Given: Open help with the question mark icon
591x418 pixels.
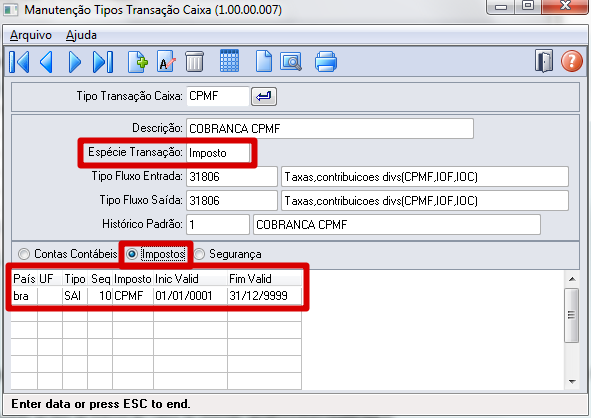Looking at the screenshot, I should coord(572,61).
